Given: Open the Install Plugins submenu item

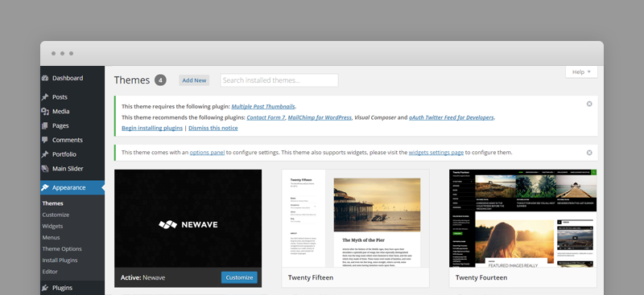Looking at the screenshot, I should 60,260.
